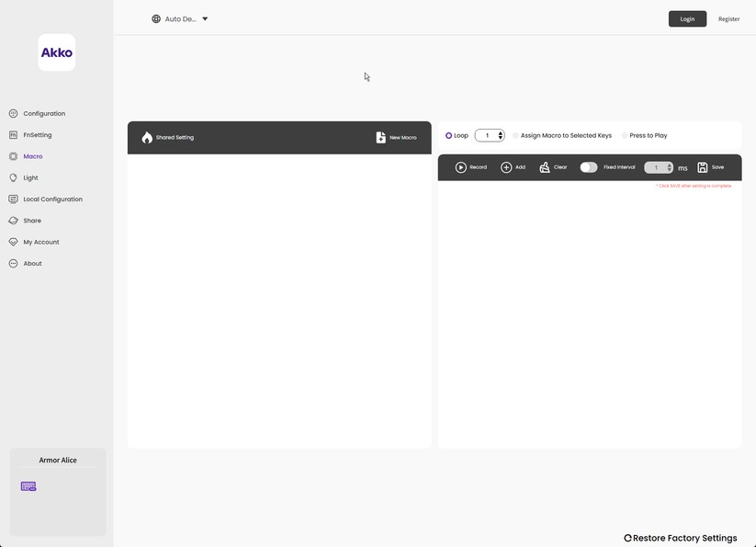
Task: Go to the Configuration menu item
Action: pyautogui.click(x=44, y=113)
